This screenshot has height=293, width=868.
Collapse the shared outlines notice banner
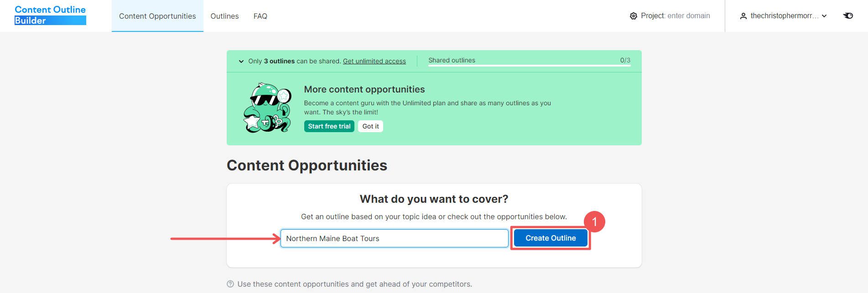click(x=241, y=61)
